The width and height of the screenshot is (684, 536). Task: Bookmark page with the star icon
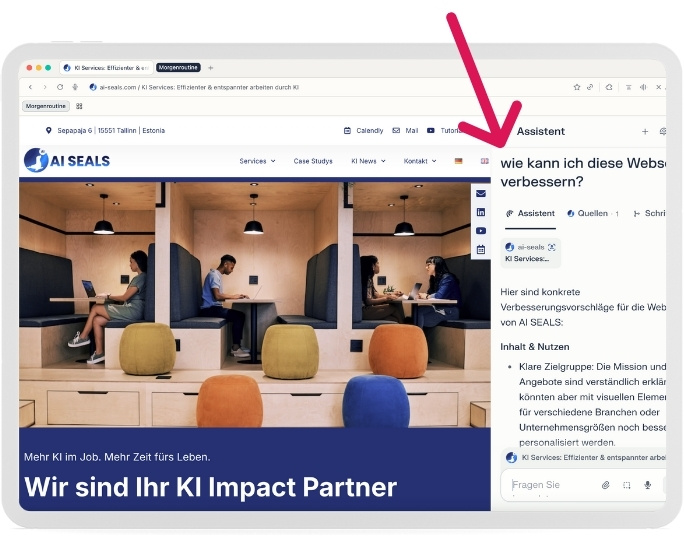[577, 87]
